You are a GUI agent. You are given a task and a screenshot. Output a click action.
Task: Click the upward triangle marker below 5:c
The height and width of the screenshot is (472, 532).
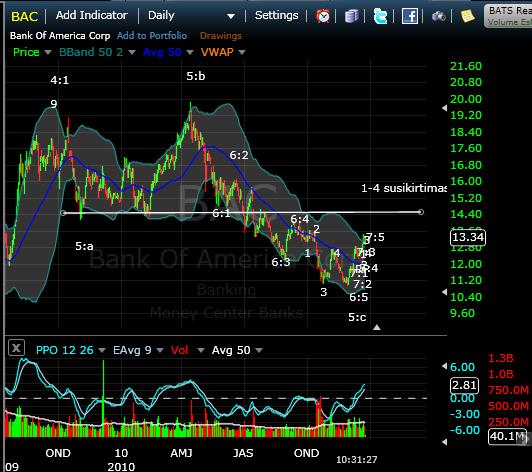377,327
